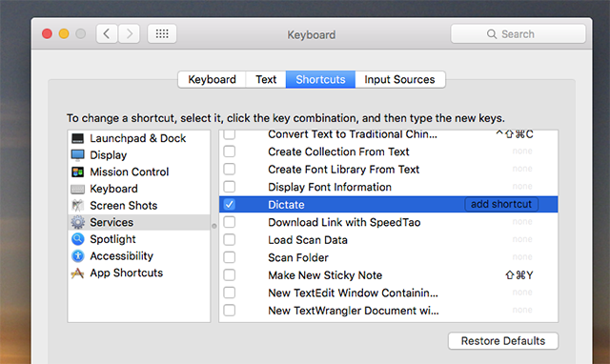Select Screen Shots category
The image size is (610, 364).
139,205
